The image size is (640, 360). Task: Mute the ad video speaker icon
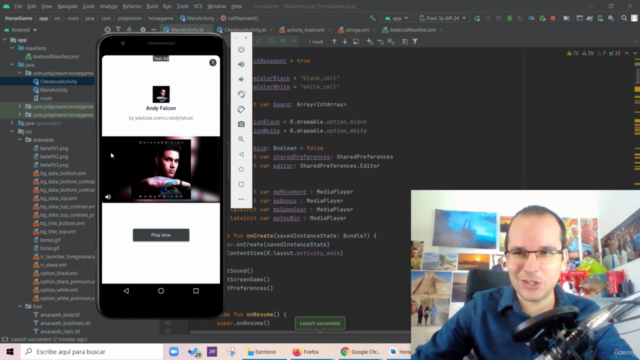coord(108,197)
